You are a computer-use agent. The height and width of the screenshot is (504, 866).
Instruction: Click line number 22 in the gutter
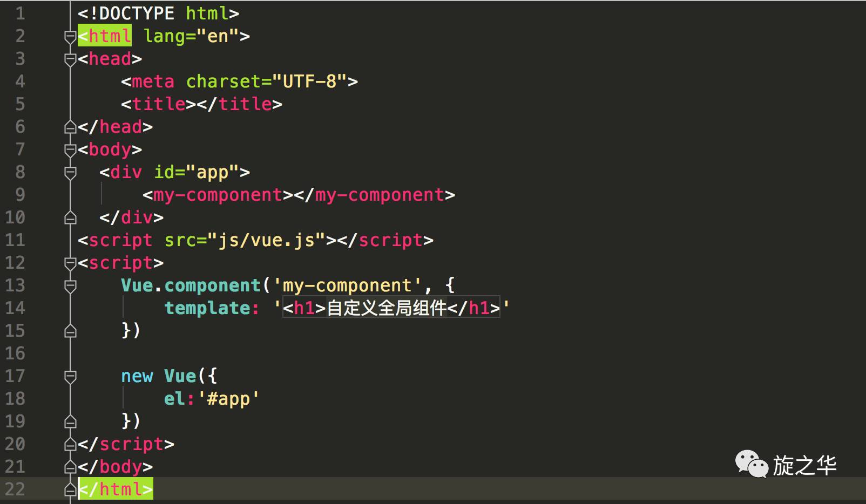(15, 489)
